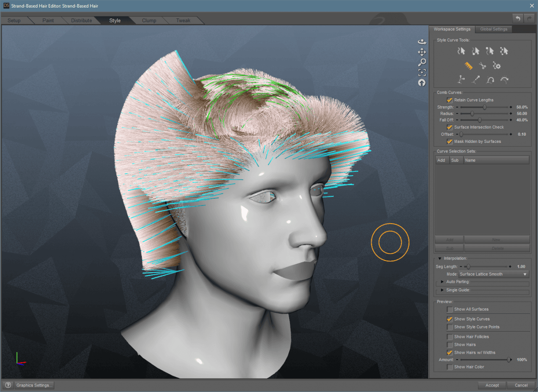Expand the Single Guide section

coord(442,290)
